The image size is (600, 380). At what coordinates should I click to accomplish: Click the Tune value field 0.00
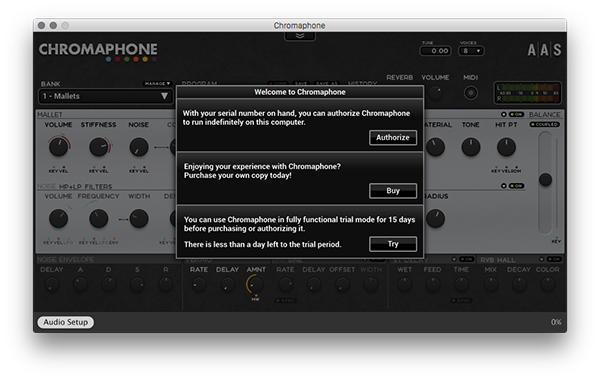[435, 51]
